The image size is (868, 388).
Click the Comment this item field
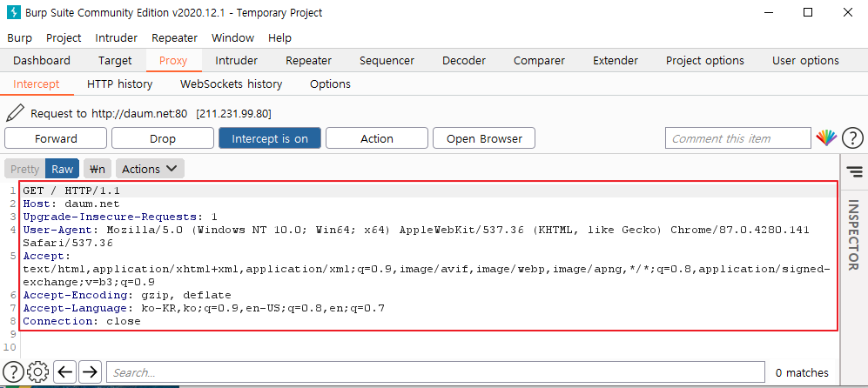[738, 138]
